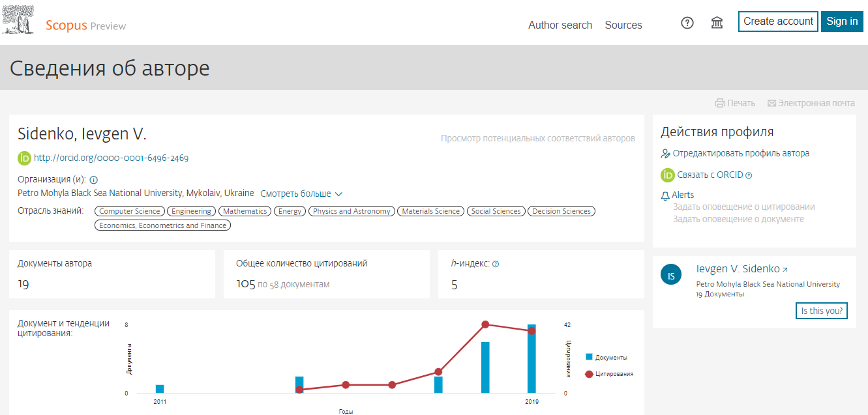Go to Sources in top navigation
The height and width of the screenshot is (415, 868).
[623, 25]
